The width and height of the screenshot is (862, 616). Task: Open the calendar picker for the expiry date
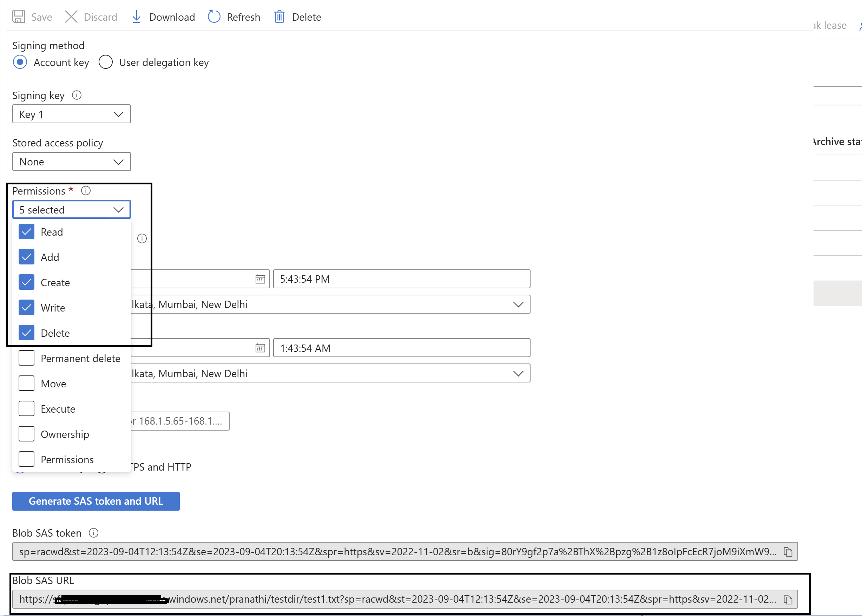pos(260,348)
